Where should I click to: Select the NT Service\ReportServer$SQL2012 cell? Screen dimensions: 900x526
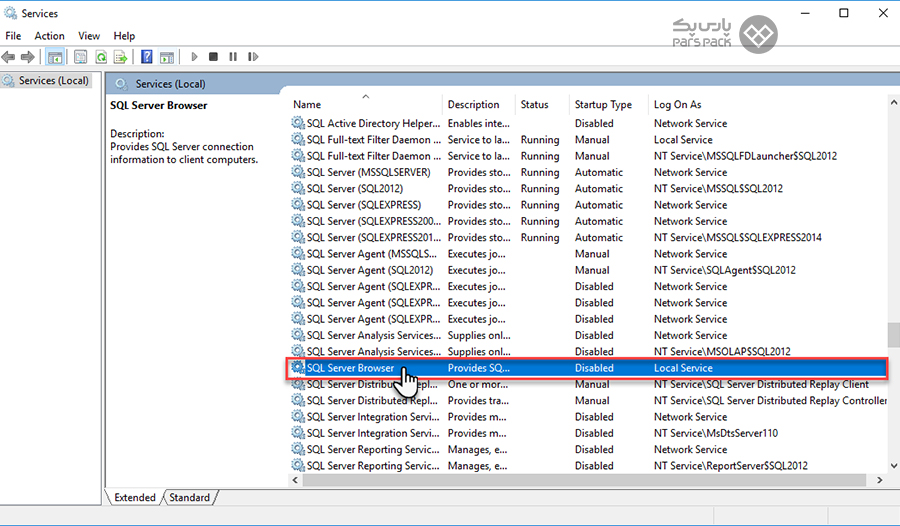pyautogui.click(x=731, y=466)
